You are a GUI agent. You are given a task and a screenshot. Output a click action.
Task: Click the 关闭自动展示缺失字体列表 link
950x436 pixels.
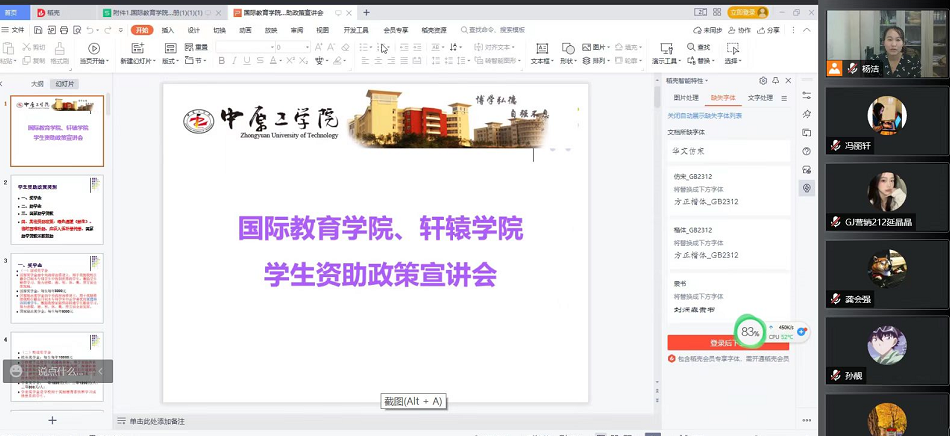point(704,115)
